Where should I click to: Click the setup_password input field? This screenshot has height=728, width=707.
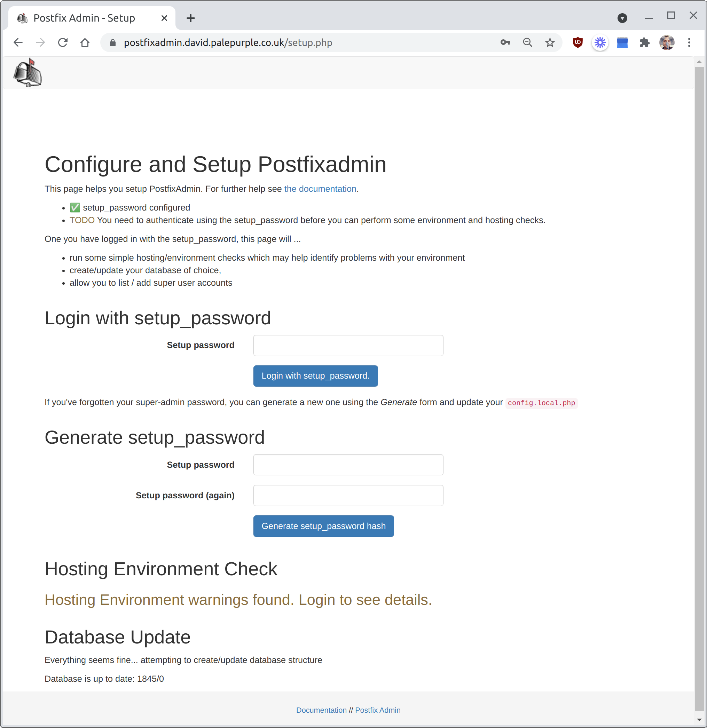348,345
